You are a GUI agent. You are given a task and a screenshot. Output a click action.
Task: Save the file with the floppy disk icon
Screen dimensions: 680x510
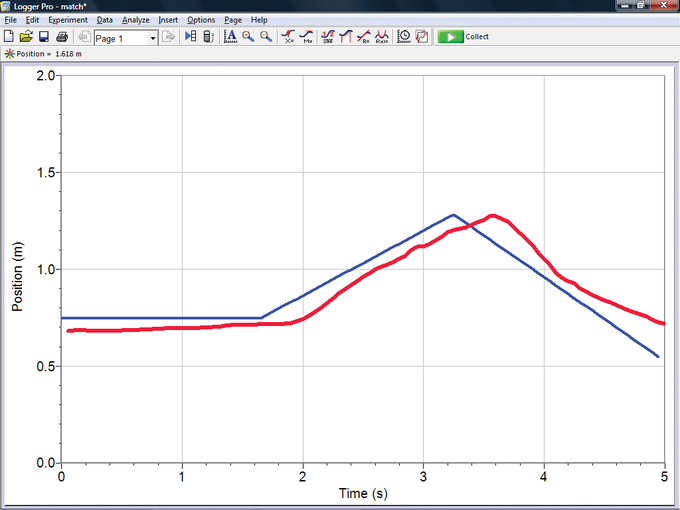pyautogui.click(x=44, y=37)
